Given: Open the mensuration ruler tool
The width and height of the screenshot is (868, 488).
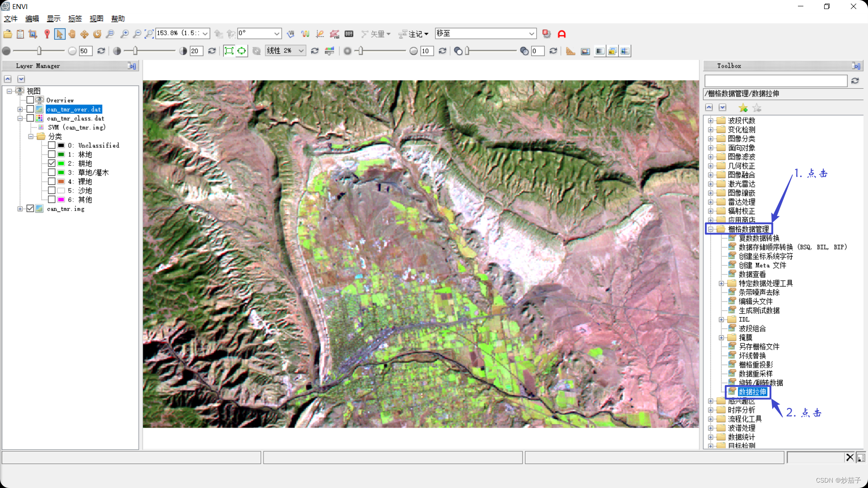Looking at the screenshot, I should (x=571, y=51).
